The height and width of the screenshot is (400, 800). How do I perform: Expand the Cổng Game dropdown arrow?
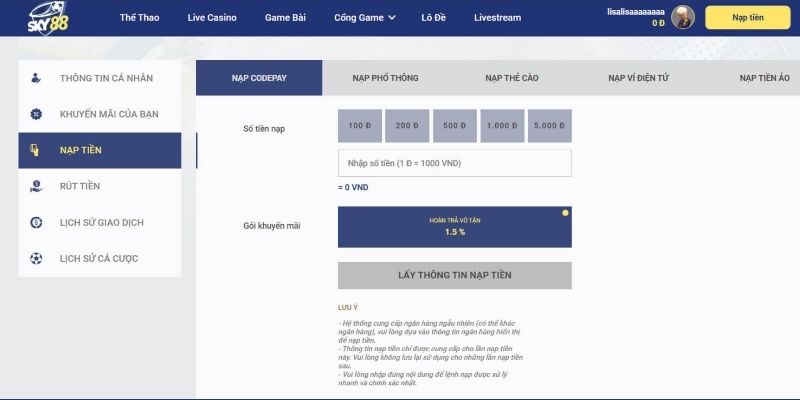(392, 18)
